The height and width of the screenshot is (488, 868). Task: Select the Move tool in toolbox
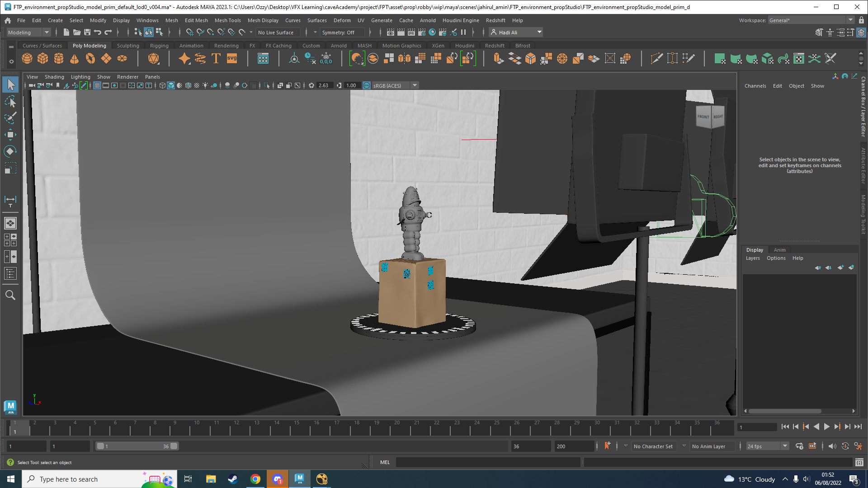[x=10, y=135]
